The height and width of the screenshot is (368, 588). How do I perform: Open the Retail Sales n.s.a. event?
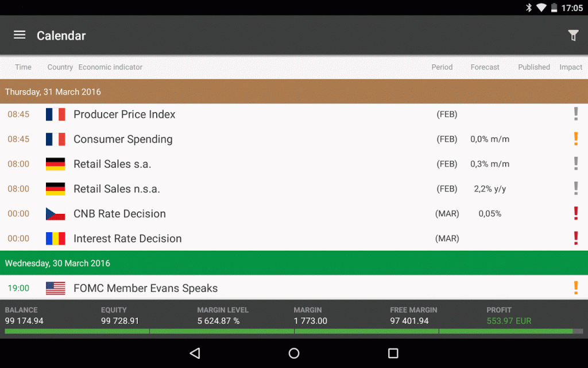coord(294,189)
